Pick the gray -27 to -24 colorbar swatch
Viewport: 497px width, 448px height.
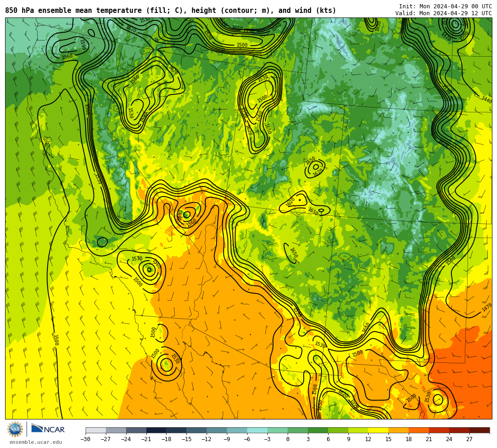tap(116, 430)
